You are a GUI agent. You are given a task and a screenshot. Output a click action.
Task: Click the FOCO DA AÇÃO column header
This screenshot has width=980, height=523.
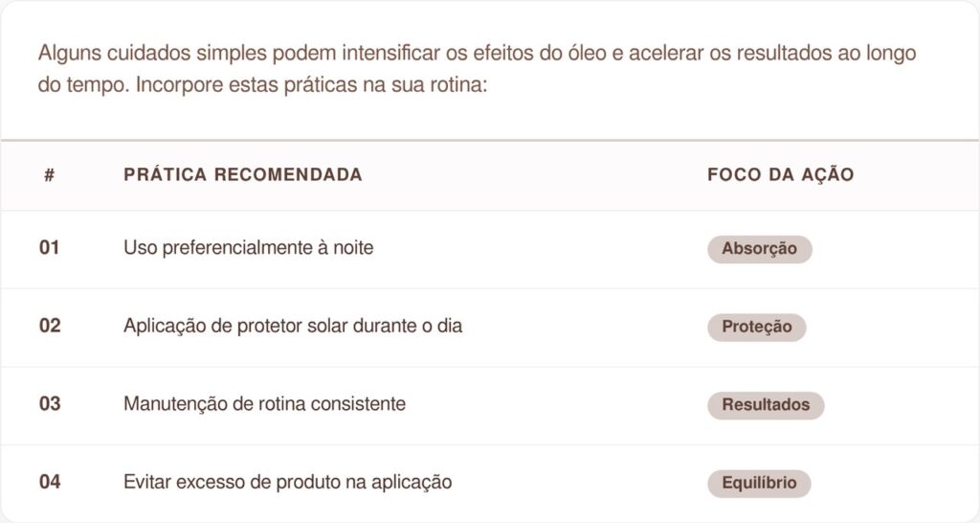(x=780, y=174)
